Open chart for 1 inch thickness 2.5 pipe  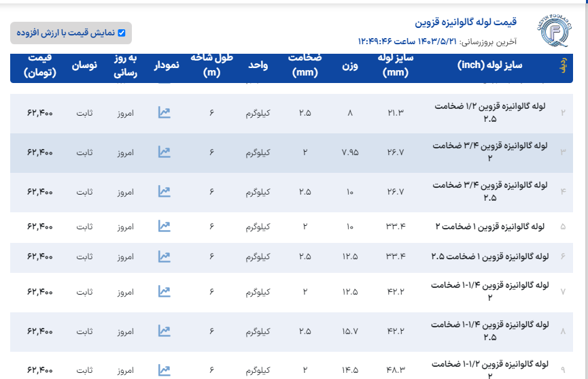[x=164, y=257]
